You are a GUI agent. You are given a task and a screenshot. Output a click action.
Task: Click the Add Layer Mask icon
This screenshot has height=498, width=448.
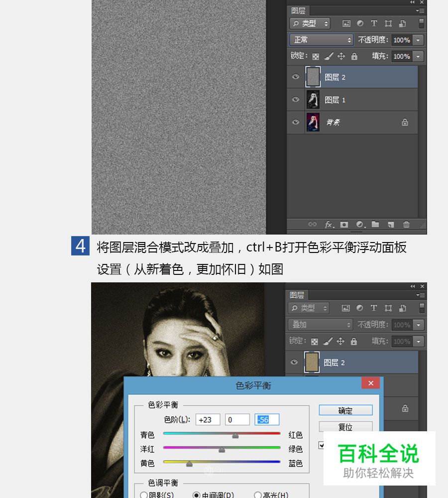coord(344,224)
